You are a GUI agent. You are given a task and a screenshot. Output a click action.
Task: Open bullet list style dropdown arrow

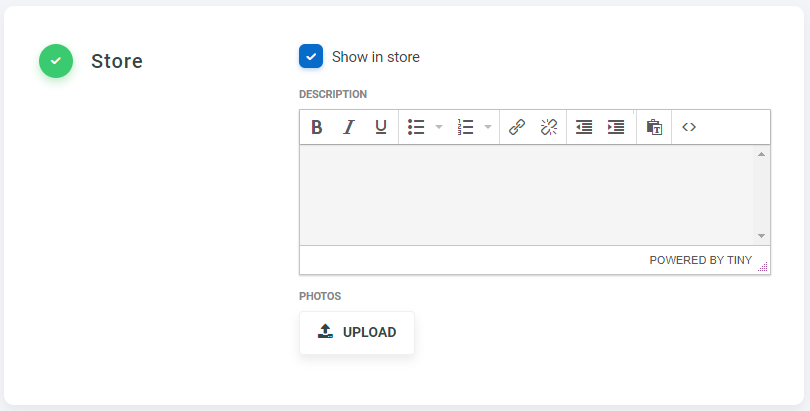(x=438, y=127)
